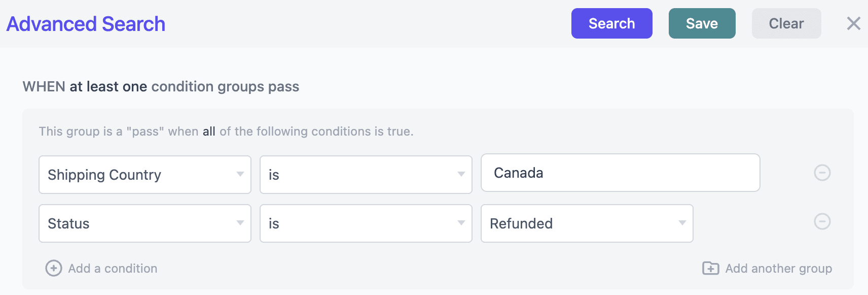Click into the Canada value field

click(x=620, y=173)
